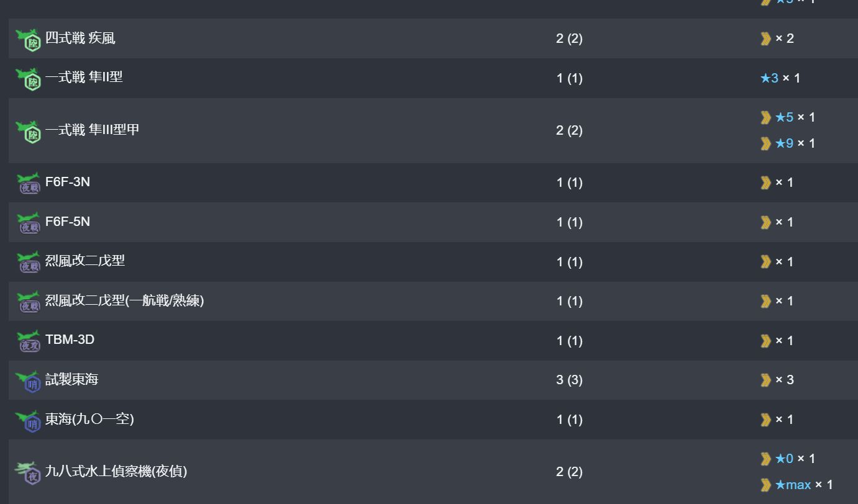Click the blue ★max improvement label

[x=793, y=485]
